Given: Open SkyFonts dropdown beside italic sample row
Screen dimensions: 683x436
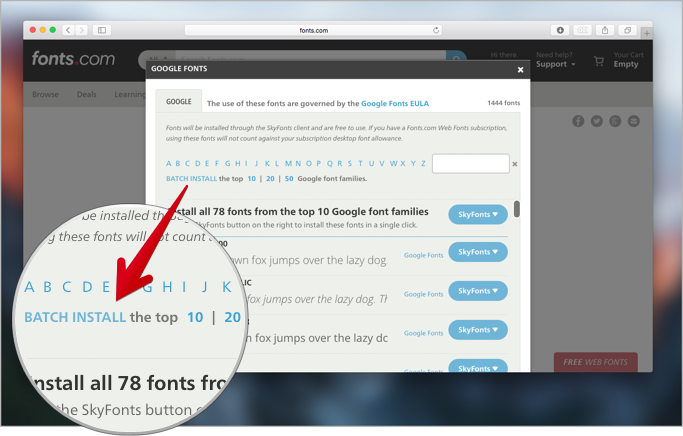Looking at the screenshot, I should click(x=478, y=291).
